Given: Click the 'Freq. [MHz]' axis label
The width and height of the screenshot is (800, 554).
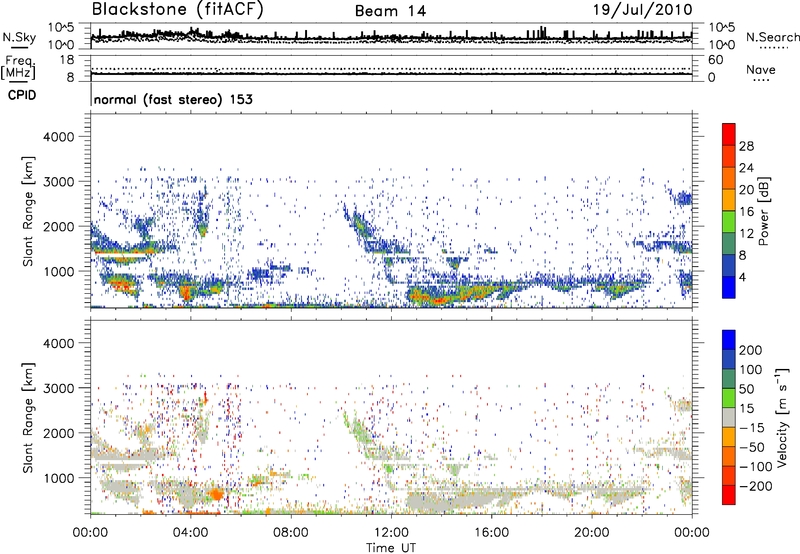Looking at the screenshot, I should tap(18, 68).
